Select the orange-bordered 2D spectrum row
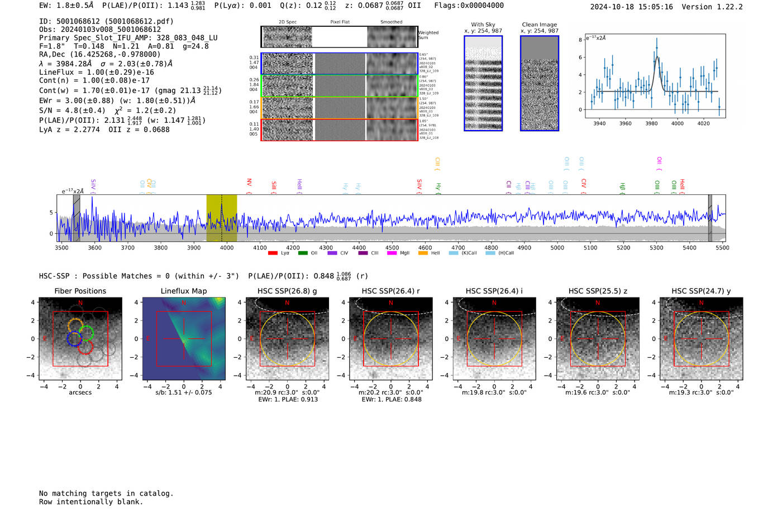The width and height of the screenshot is (782, 532). point(340,108)
